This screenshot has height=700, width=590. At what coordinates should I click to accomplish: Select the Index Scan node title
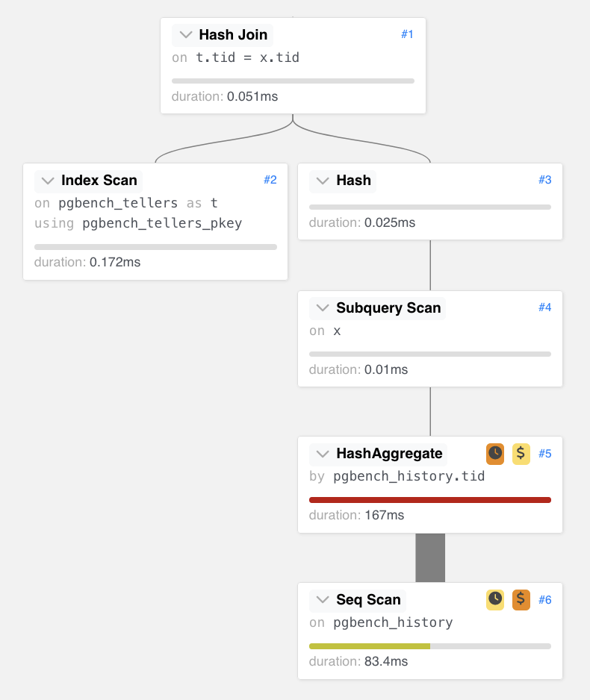point(99,181)
